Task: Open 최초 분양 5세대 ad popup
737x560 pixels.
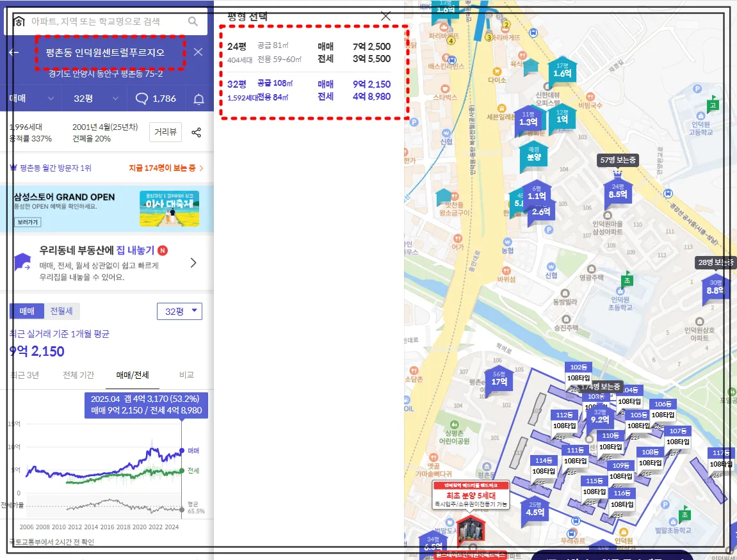Action: pos(471,495)
